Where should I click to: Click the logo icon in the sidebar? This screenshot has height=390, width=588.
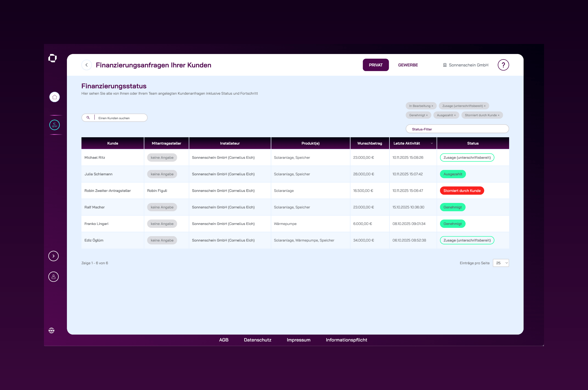(52, 58)
